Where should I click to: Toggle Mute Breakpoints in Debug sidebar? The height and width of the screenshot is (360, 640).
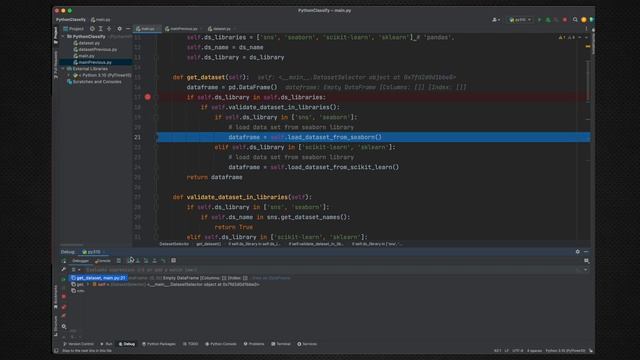coord(64,316)
